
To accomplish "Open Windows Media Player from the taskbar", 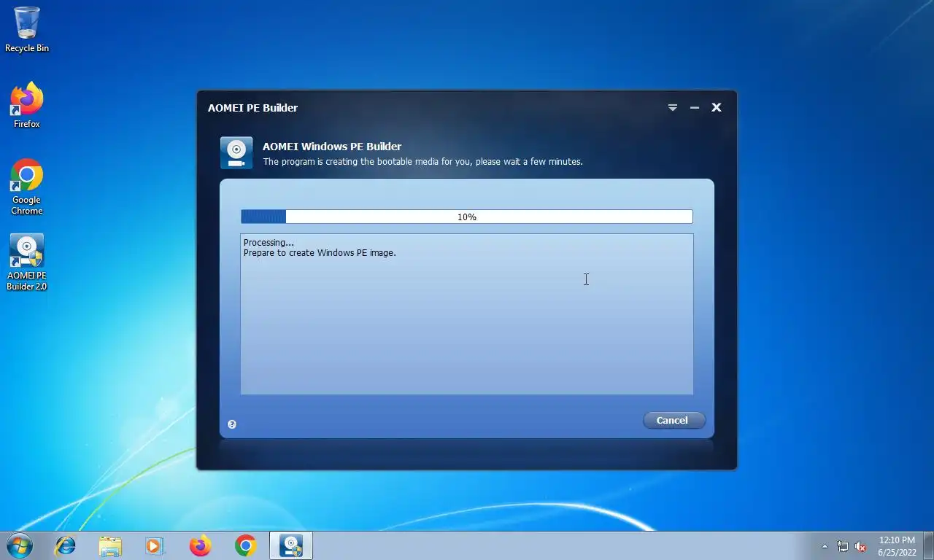I will [155, 545].
